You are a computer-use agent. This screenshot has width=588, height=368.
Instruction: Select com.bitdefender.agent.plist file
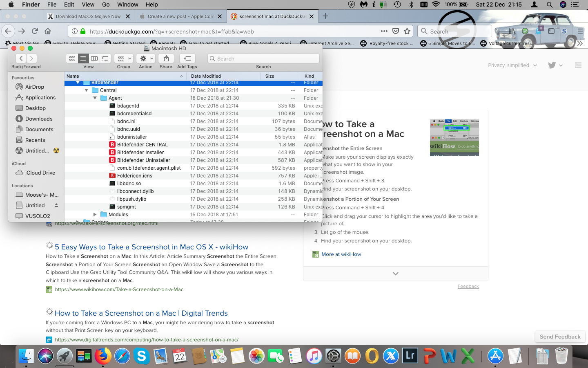click(x=194, y=168)
